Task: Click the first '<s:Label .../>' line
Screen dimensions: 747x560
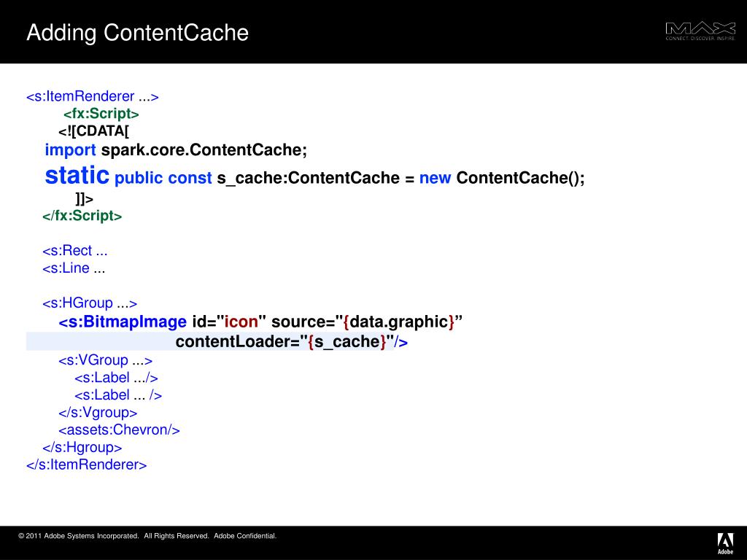Action: pyautogui.click(x=116, y=378)
